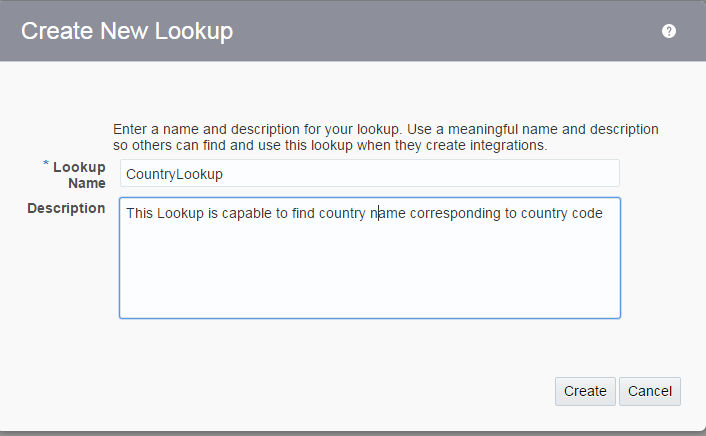Click the instruction text about meaningful name
706x436 pixels.
(x=386, y=137)
